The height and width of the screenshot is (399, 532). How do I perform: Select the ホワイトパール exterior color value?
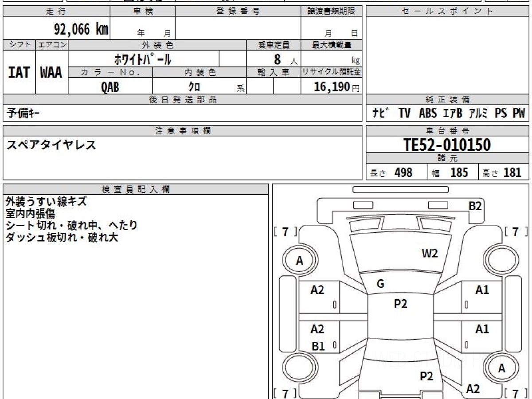click(143, 59)
